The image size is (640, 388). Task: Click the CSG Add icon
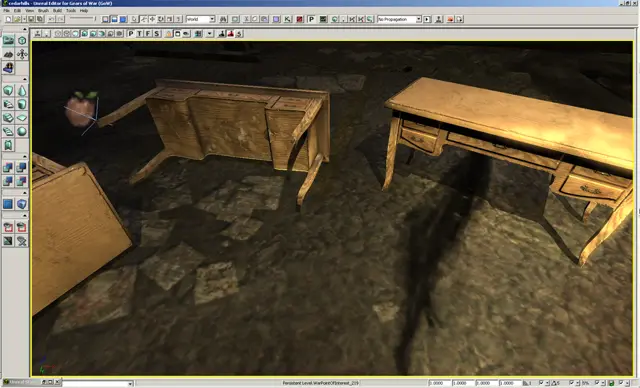(8, 167)
